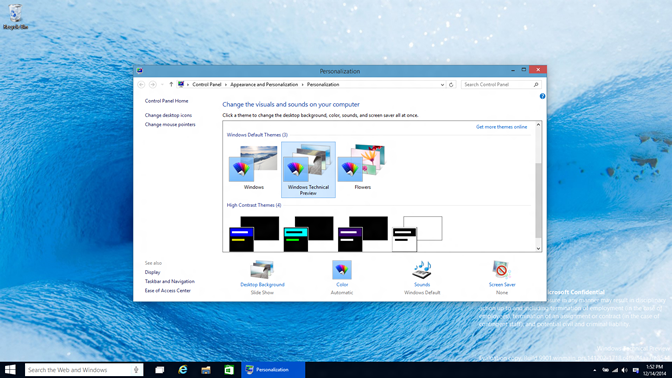This screenshot has width=672, height=378.
Task: Open Taskbar and Navigation link
Action: pyautogui.click(x=169, y=282)
